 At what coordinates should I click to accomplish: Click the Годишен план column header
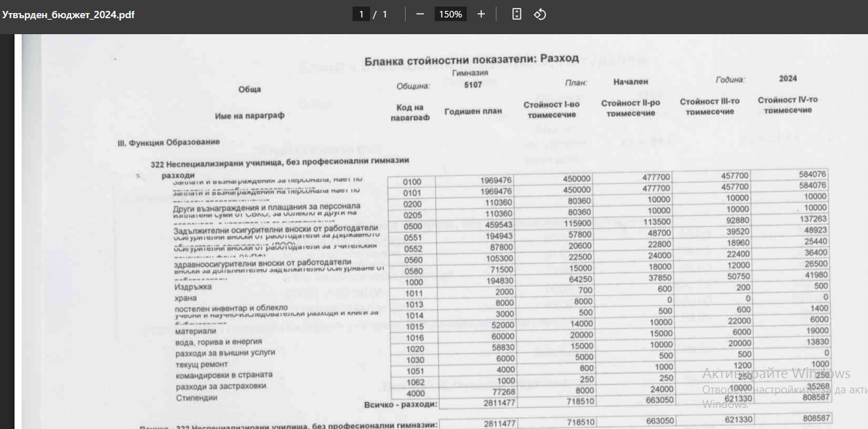473,111
